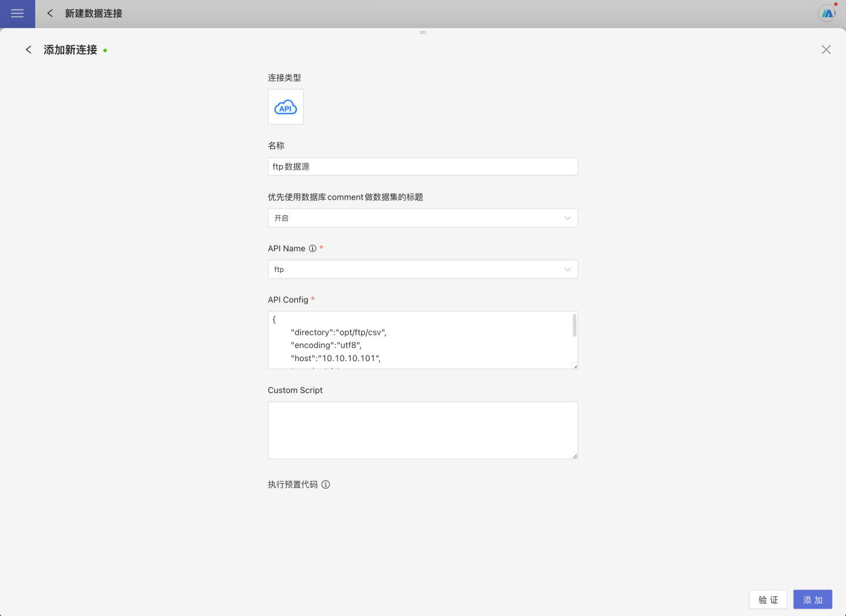Click the API cloud connection type icon
The width and height of the screenshot is (846, 616).
[286, 107]
